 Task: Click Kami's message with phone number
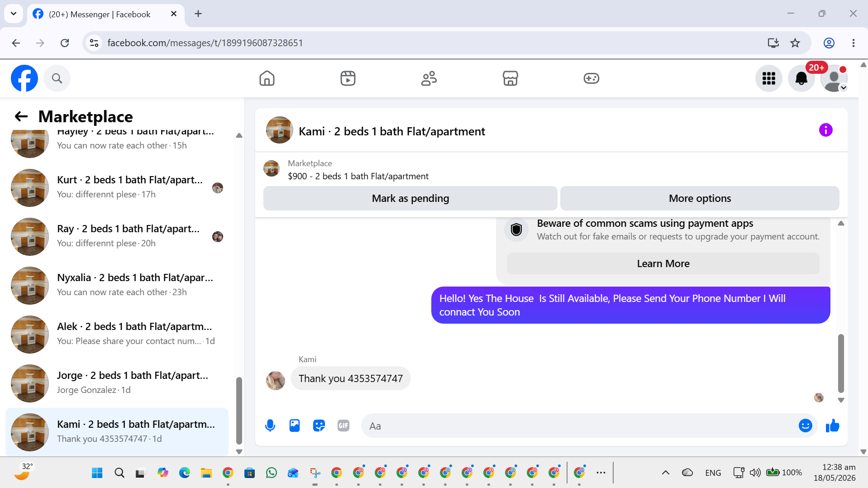click(x=351, y=378)
